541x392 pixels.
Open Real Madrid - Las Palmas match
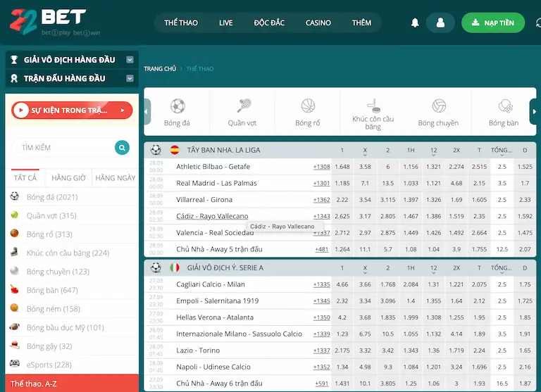pyautogui.click(x=216, y=183)
